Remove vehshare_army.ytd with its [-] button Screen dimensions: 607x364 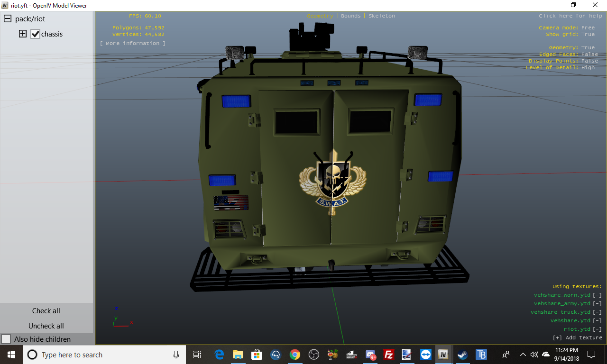[598, 304]
